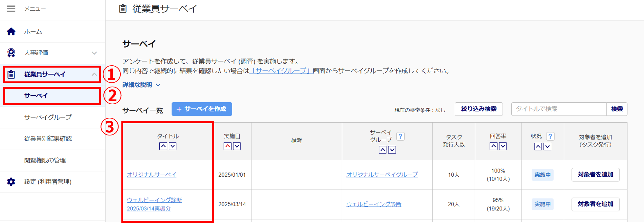Click 実施中 status of オリジナルサーベイ row

pyautogui.click(x=543, y=175)
